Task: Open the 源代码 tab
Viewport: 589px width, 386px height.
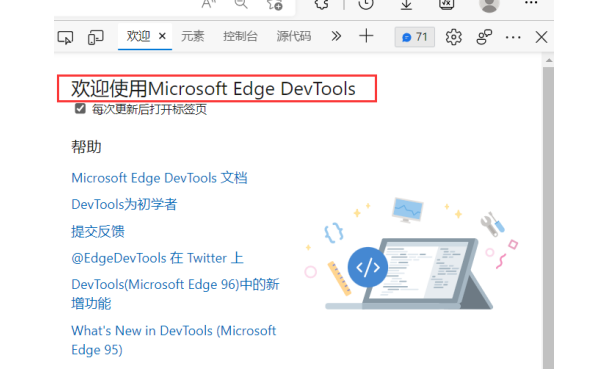Action: coord(294,36)
